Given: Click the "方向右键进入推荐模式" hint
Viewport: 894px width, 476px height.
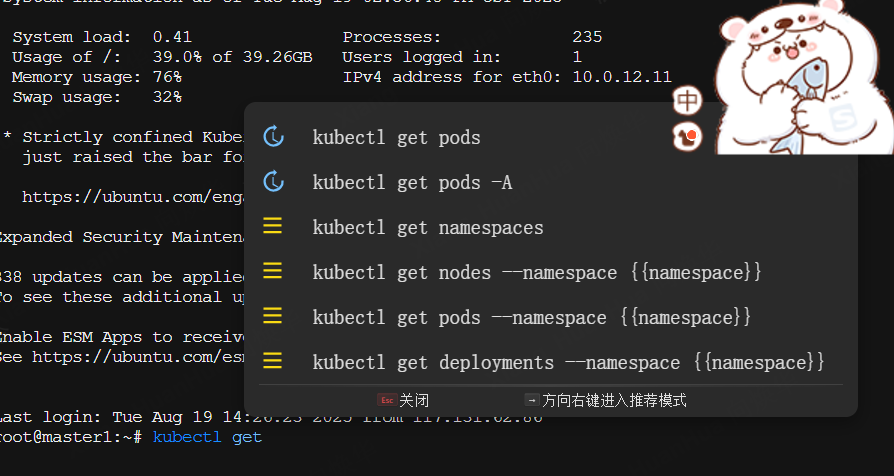Looking at the screenshot, I should (x=606, y=400).
